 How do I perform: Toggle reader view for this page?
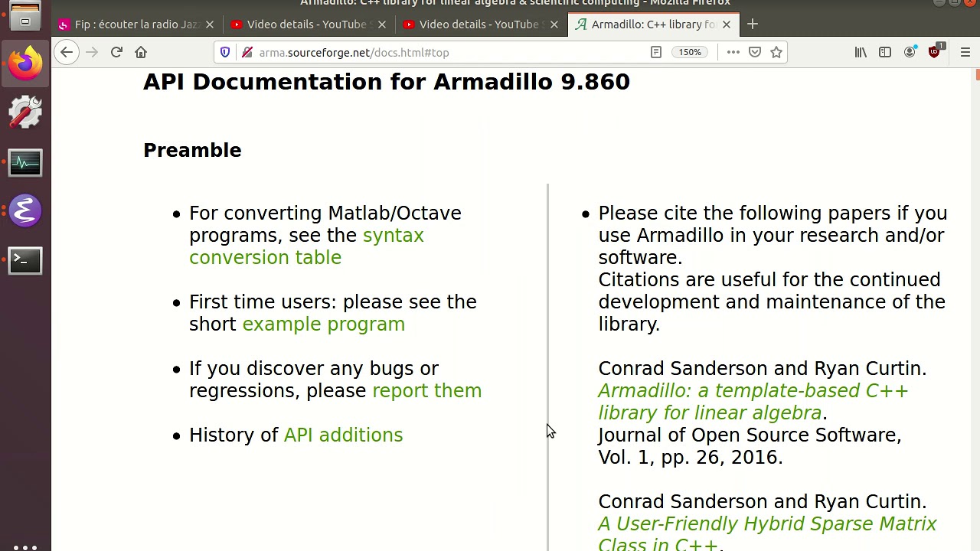(x=656, y=52)
